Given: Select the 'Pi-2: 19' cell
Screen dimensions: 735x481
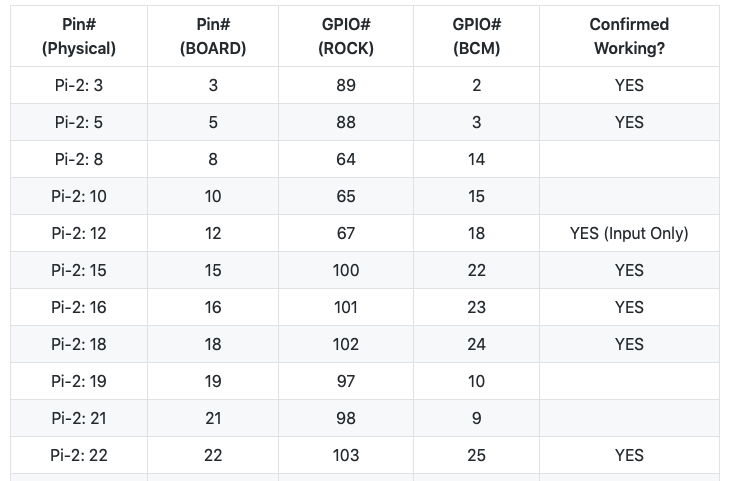Looking at the screenshot, I should (79, 382).
